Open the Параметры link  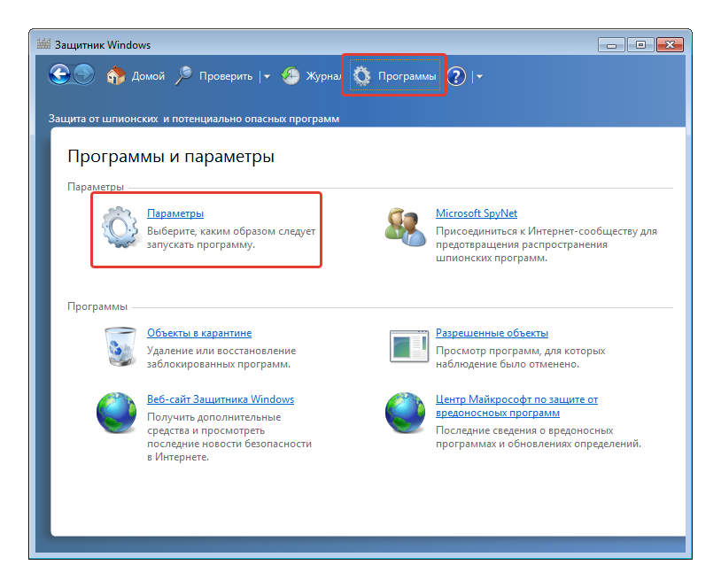click(175, 213)
